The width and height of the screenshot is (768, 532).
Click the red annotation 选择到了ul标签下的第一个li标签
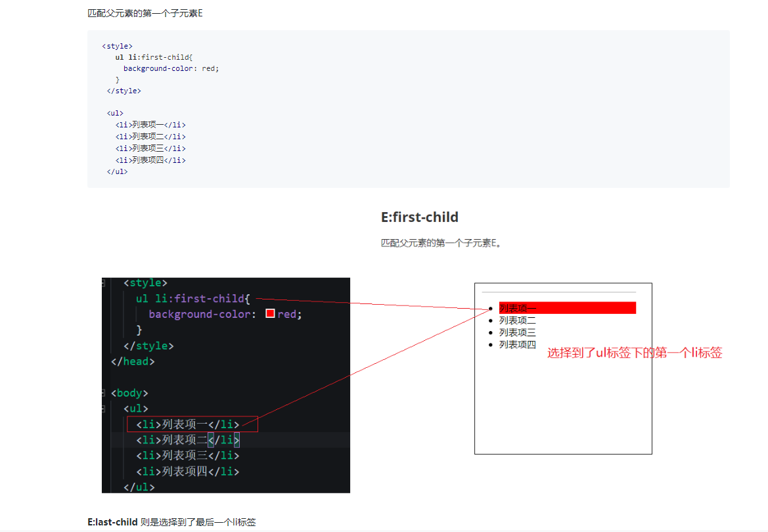click(635, 353)
